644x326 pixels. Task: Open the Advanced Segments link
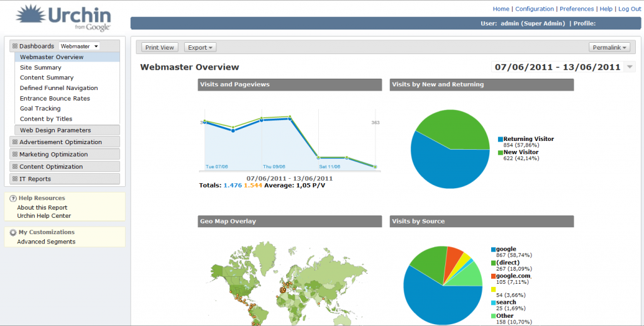coord(47,242)
